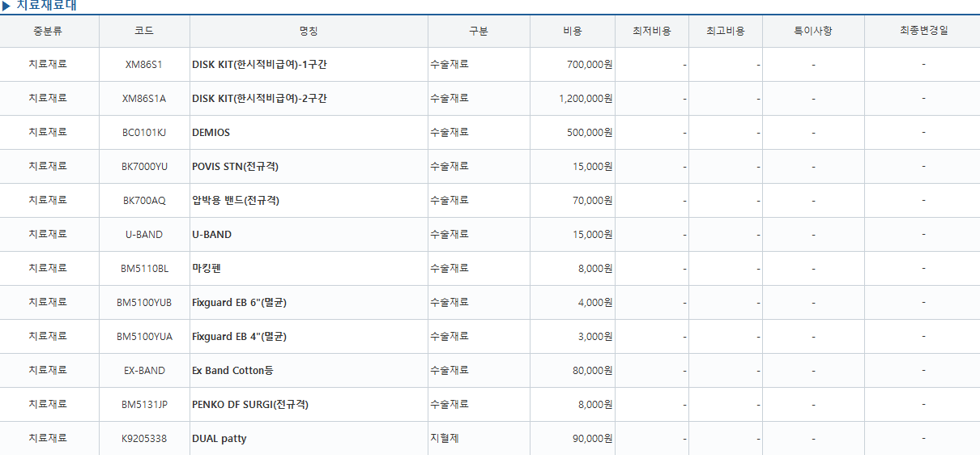This screenshot has width=980, height=455.
Task: Click the blue triangle beside 치료재료대
Action: tap(6, 6)
